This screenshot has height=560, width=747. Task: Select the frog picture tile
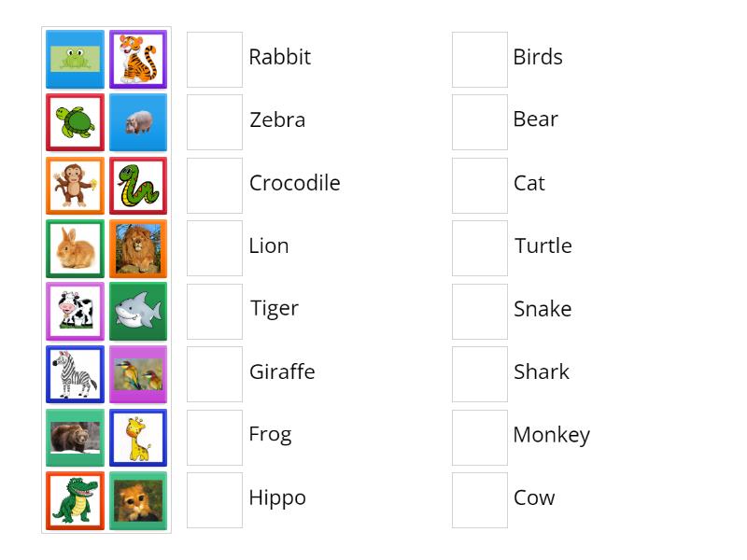[75, 58]
